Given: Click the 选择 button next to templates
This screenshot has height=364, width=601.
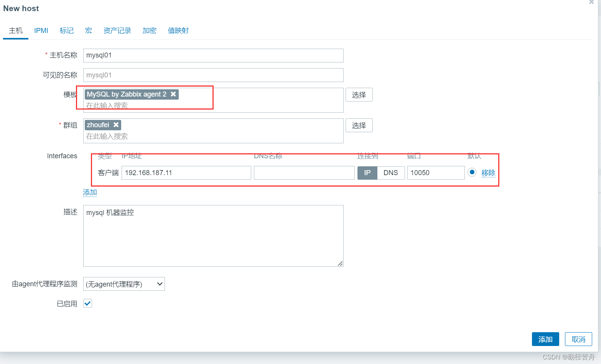Looking at the screenshot, I should 359,95.
